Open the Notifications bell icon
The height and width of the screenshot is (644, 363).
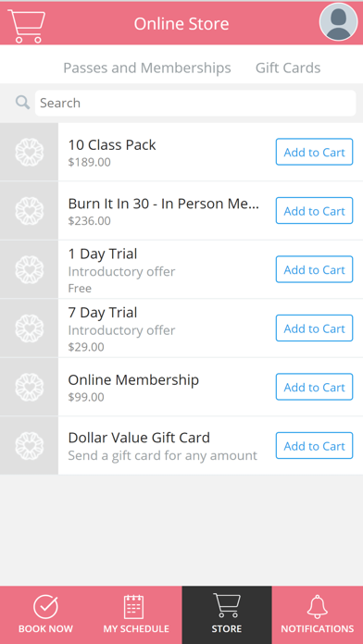pos(318,607)
